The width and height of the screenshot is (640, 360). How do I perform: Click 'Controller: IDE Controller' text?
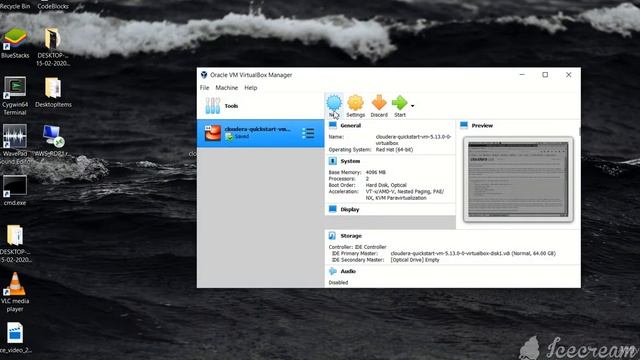pyautogui.click(x=357, y=247)
